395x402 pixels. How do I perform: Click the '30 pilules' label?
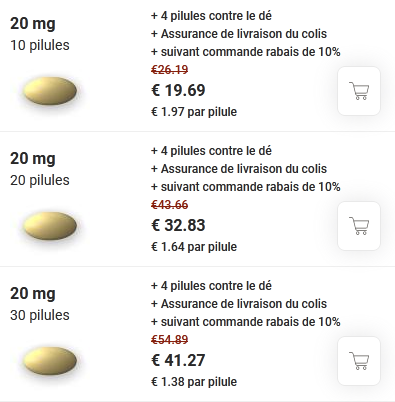[40, 315]
